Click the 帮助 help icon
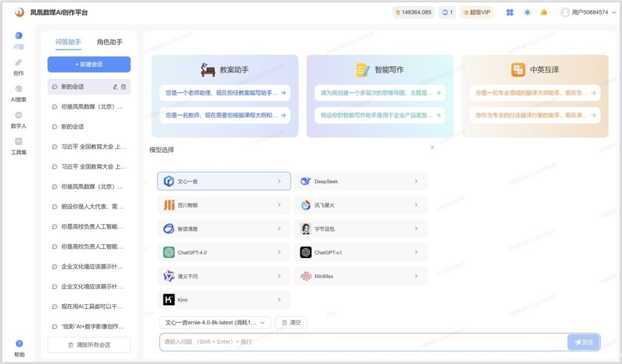Image resolution: width=622 pixels, height=364 pixels. (19, 343)
